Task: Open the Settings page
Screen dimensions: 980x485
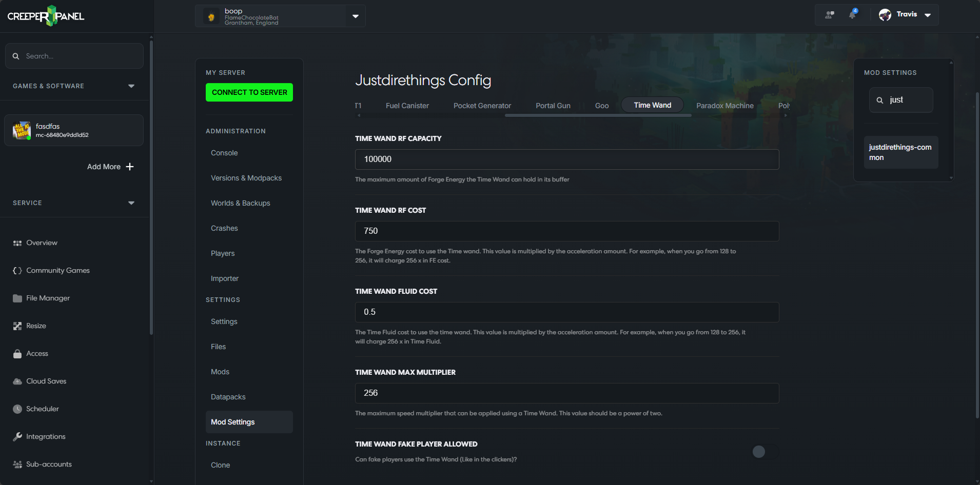Action: click(x=224, y=321)
